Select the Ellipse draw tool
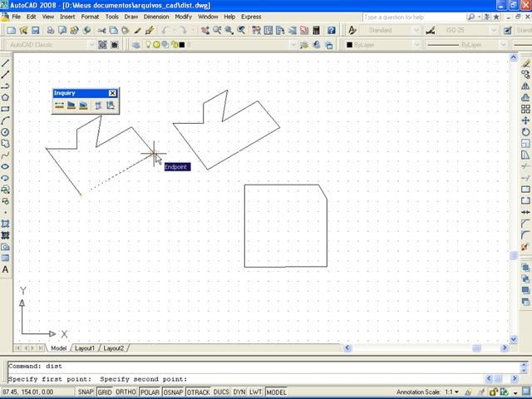532x399 pixels. pos(5,166)
